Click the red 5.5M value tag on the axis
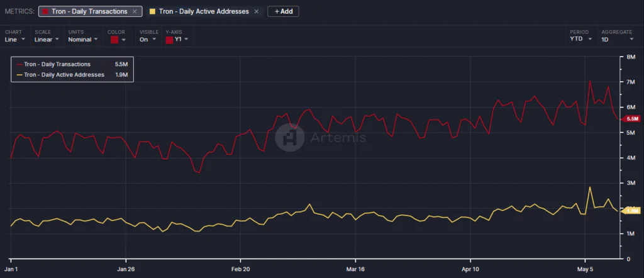 [631, 119]
